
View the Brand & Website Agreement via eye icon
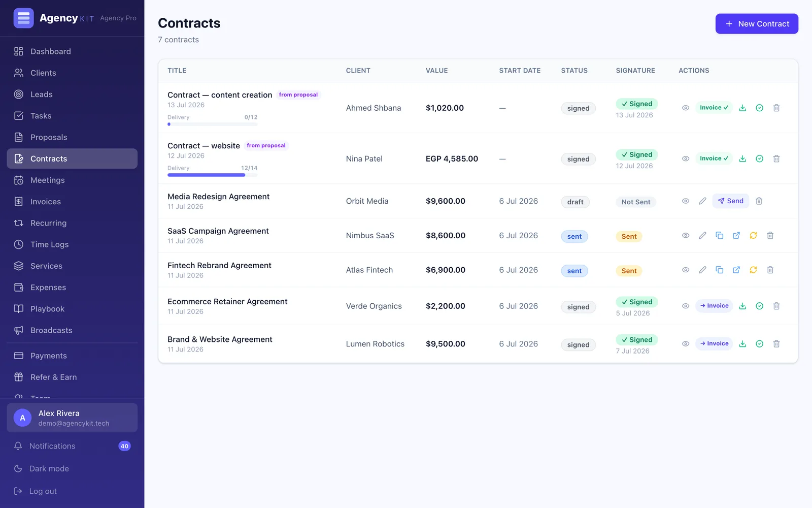[x=685, y=344]
